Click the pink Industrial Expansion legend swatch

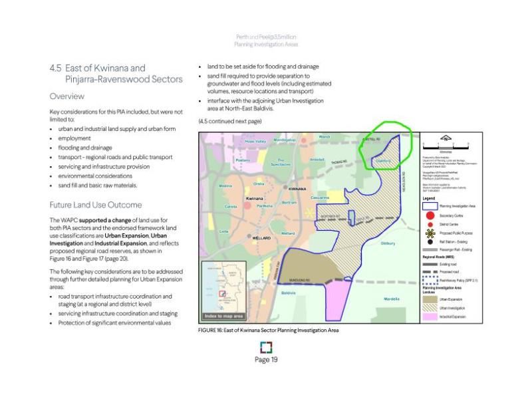pos(430,317)
